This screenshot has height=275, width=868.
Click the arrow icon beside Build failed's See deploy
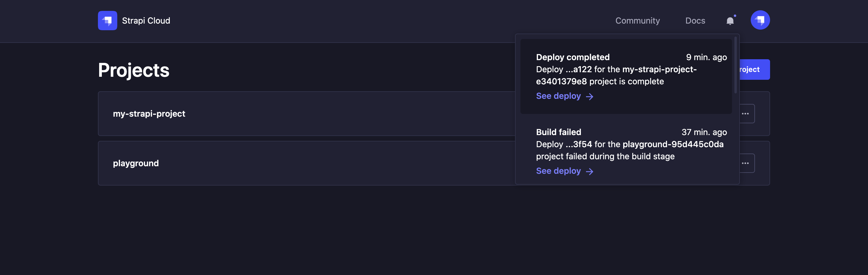(590, 172)
